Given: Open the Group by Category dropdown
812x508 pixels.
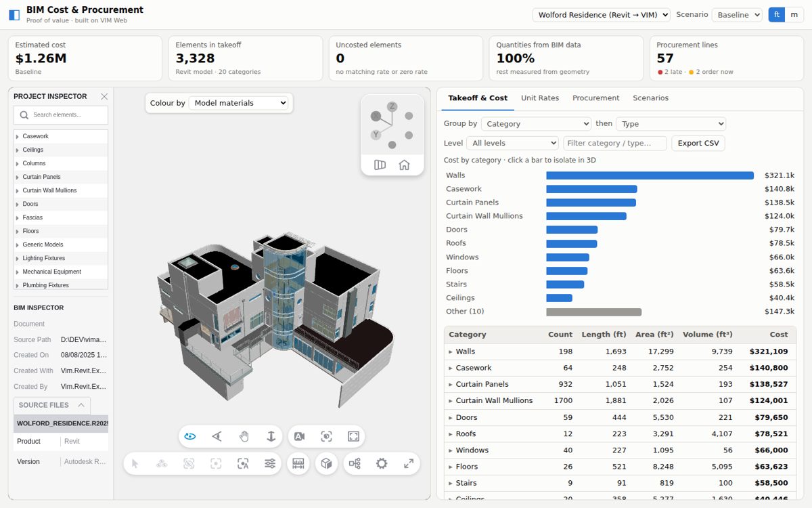Looking at the screenshot, I should (536, 124).
